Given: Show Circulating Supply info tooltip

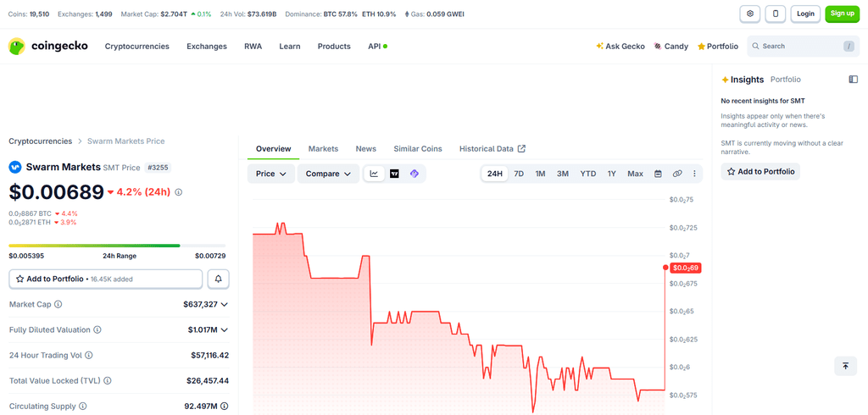Looking at the screenshot, I should tap(83, 407).
